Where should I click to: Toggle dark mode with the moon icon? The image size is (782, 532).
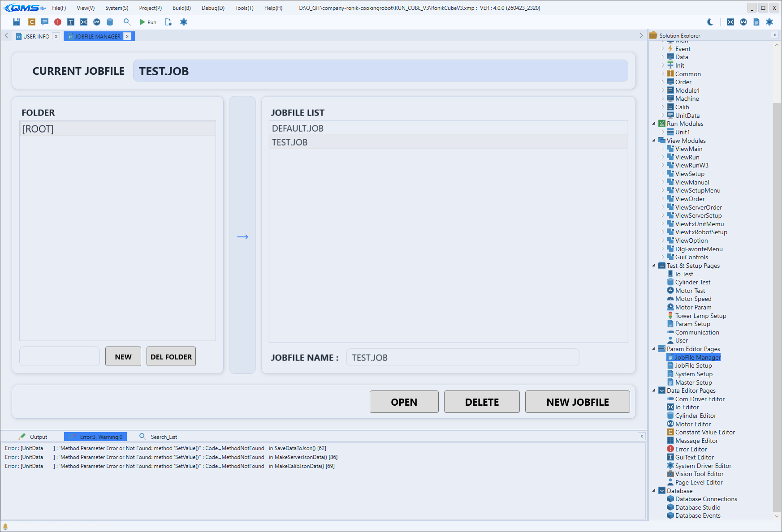click(711, 22)
